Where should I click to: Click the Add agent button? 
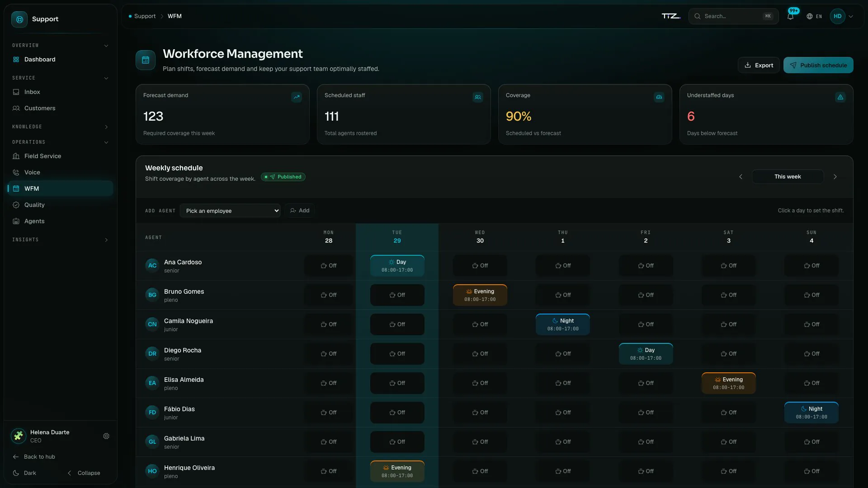(x=300, y=211)
